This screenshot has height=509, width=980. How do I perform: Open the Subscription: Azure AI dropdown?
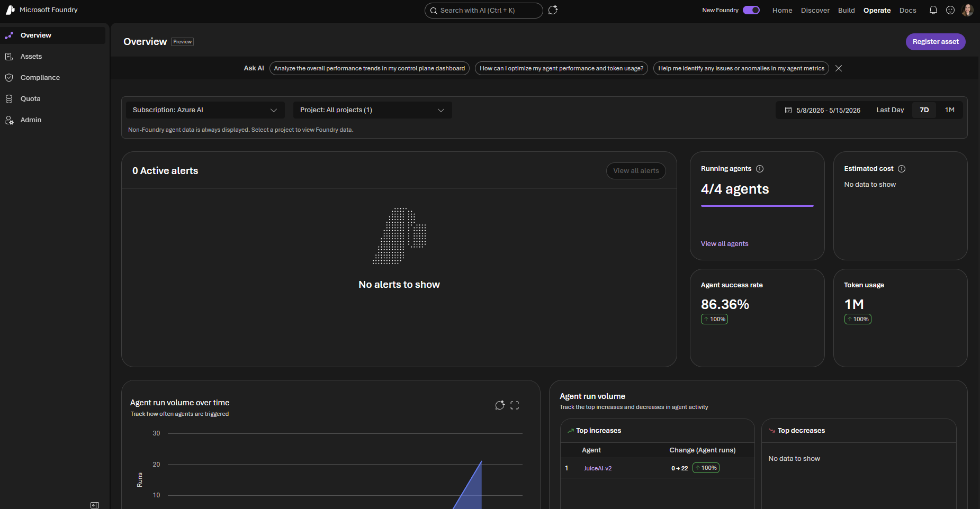pos(205,110)
